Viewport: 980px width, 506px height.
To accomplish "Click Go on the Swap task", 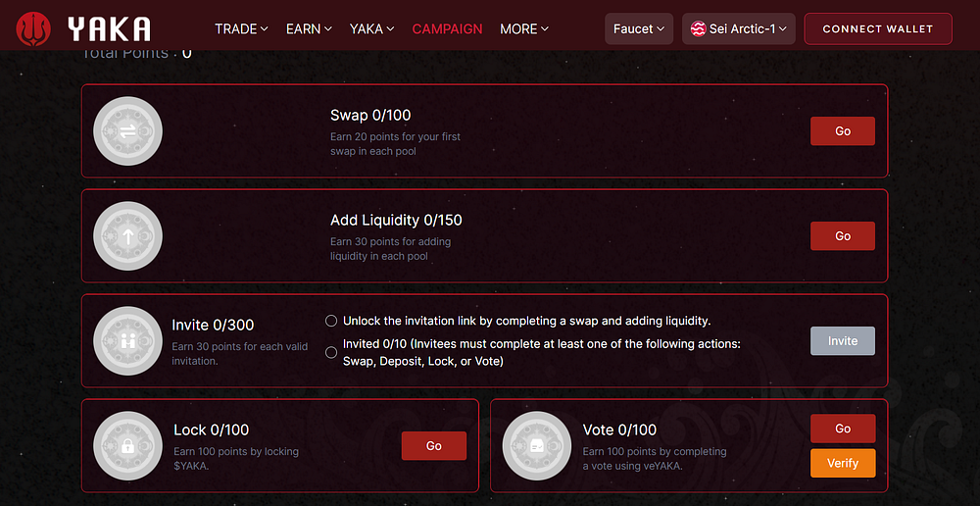I will point(843,130).
